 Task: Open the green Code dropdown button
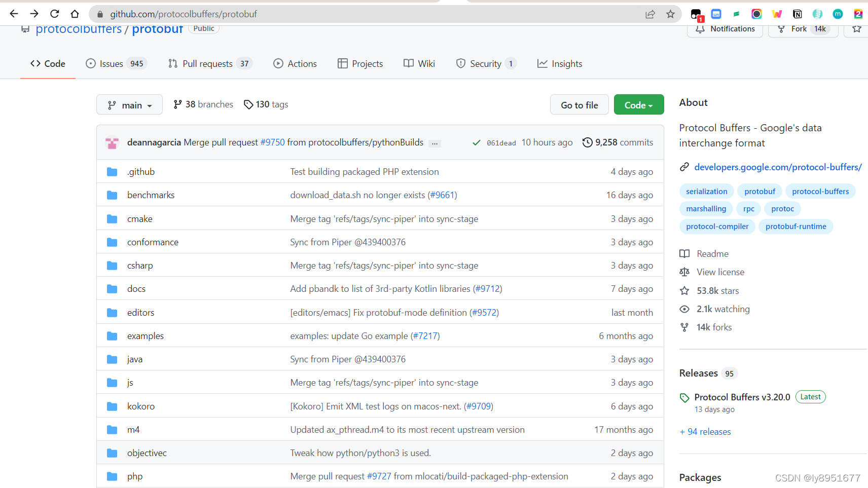click(x=639, y=104)
